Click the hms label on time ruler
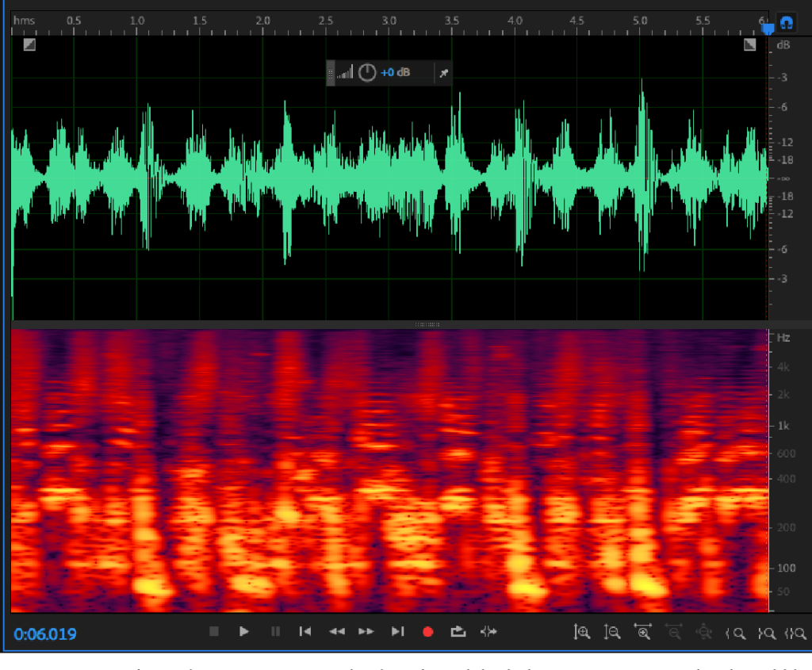The height and width of the screenshot is (670, 812). tap(24, 20)
